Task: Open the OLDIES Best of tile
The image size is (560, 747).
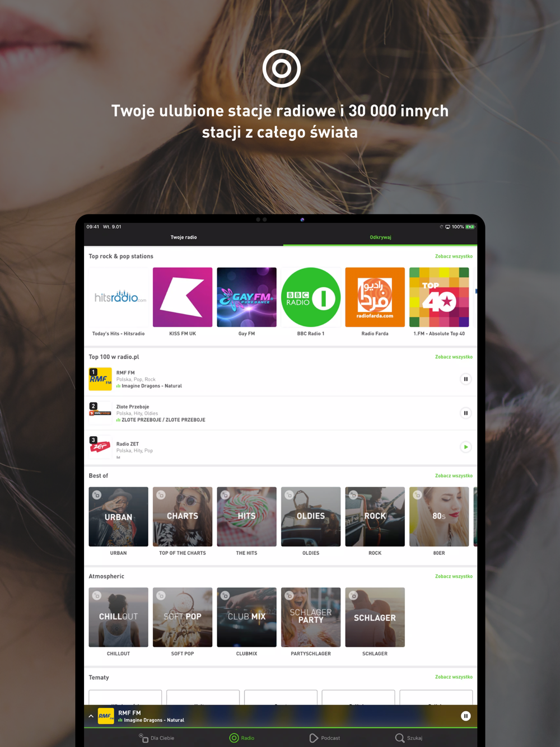Action: click(x=311, y=517)
